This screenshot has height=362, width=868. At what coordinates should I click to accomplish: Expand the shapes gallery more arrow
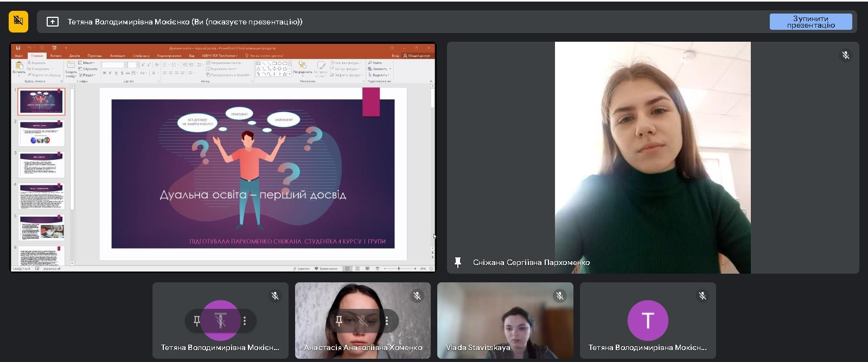[x=290, y=74]
